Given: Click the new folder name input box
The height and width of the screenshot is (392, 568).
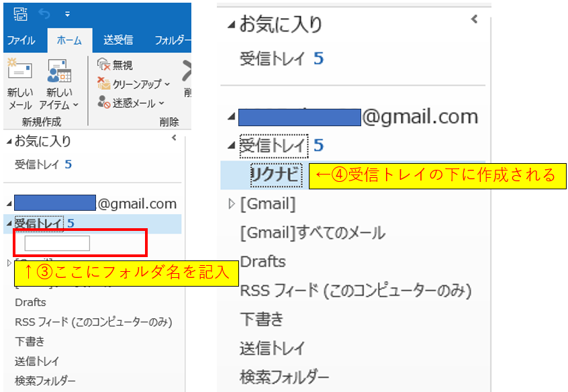Looking at the screenshot, I should tap(57, 243).
